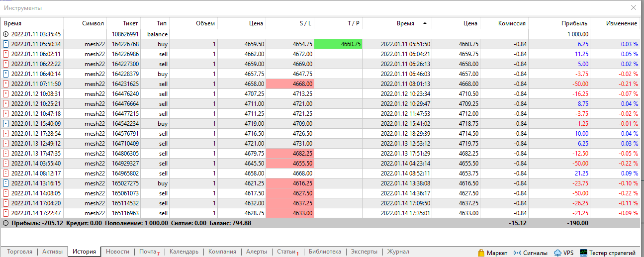Click the green T/P cell 4660.75
The width and height of the screenshot is (644, 257).
click(x=338, y=44)
